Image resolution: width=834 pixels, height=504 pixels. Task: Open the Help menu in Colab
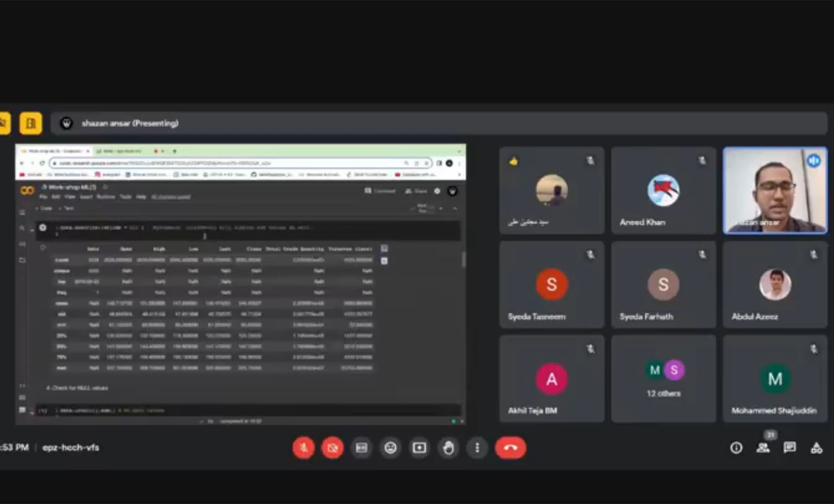coord(141,197)
